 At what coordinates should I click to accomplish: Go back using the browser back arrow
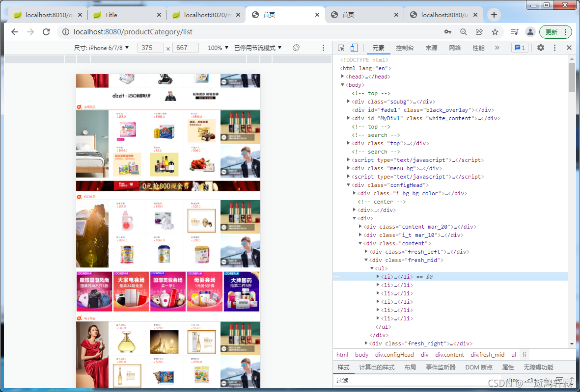pyautogui.click(x=15, y=32)
